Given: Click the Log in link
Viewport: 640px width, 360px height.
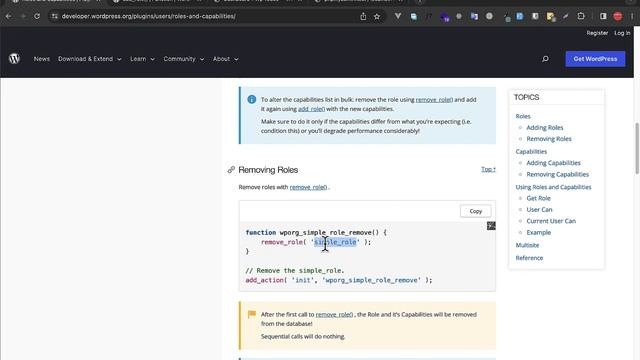Looking at the screenshot, I should point(622,33).
